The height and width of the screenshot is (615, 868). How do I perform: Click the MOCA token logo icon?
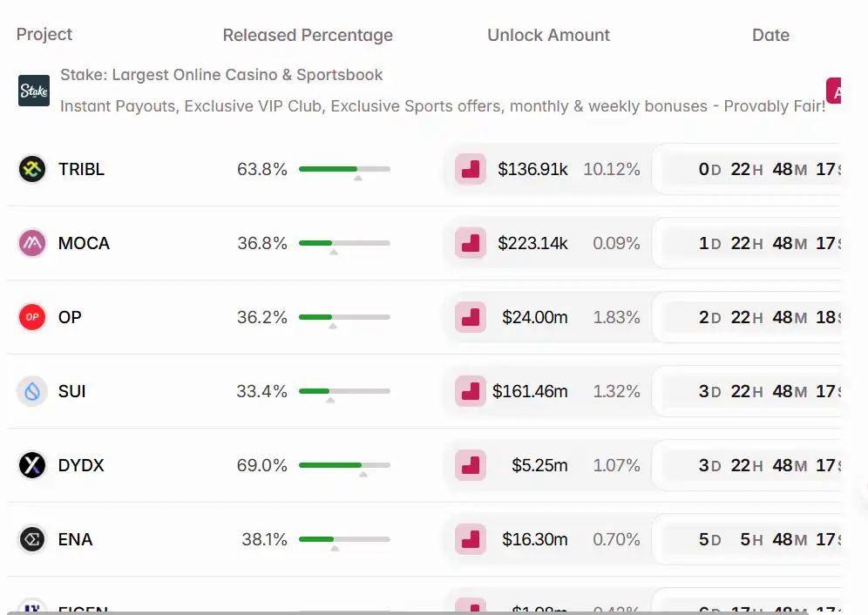click(x=32, y=243)
